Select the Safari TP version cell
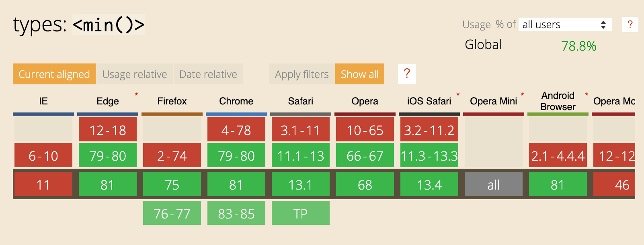The image size is (644, 245). [x=300, y=213]
